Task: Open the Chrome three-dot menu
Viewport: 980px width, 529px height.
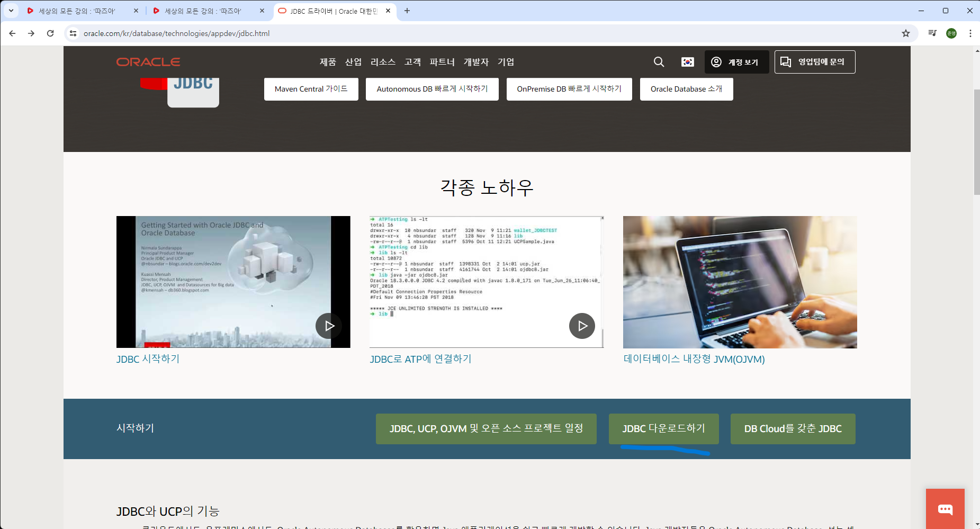Action: pyautogui.click(x=970, y=33)
